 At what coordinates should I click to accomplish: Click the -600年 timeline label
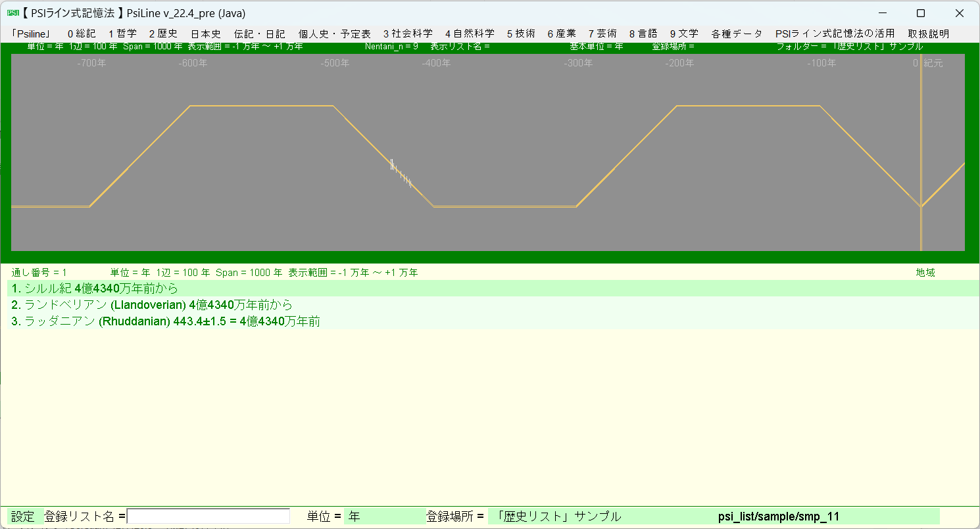pos(193,63)
